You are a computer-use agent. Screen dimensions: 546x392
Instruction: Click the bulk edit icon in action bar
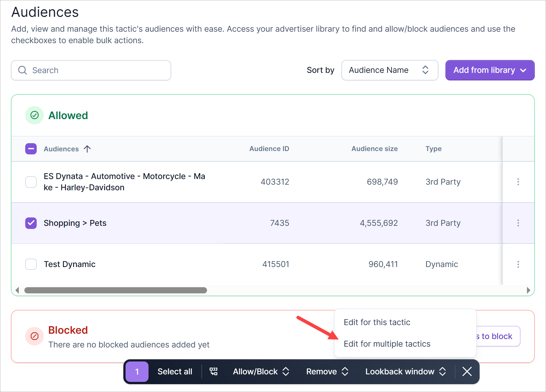(213, 372)
